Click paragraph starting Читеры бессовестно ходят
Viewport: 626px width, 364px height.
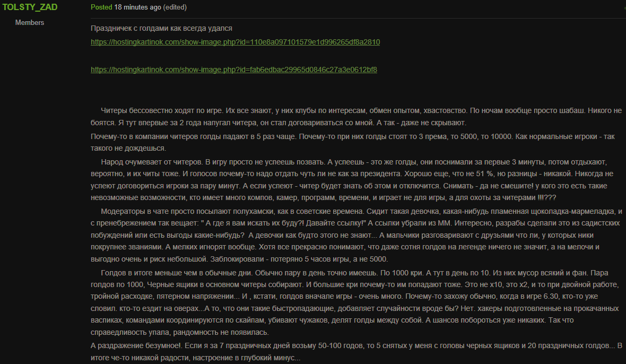click(356, 117)
